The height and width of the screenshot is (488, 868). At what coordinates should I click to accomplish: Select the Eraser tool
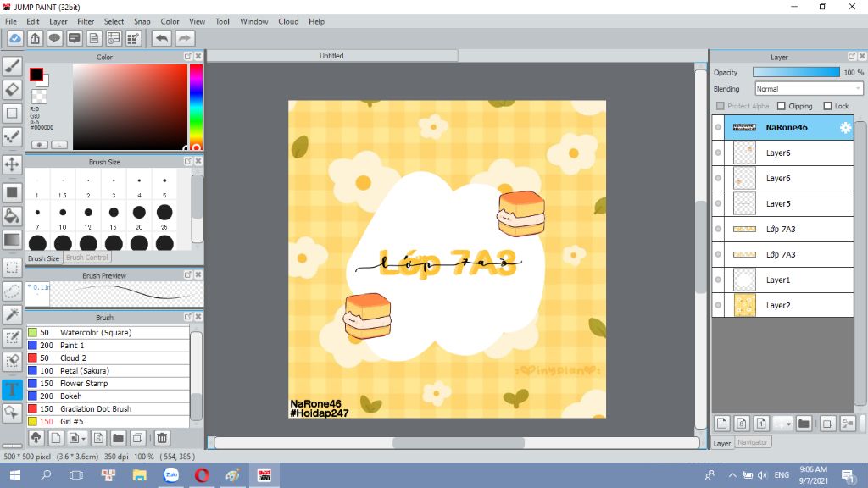coord(12,89)
